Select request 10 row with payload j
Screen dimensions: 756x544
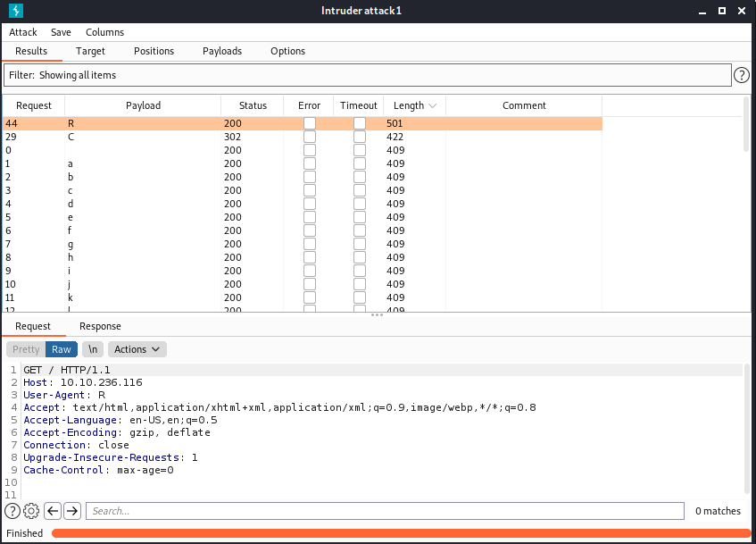303,284
